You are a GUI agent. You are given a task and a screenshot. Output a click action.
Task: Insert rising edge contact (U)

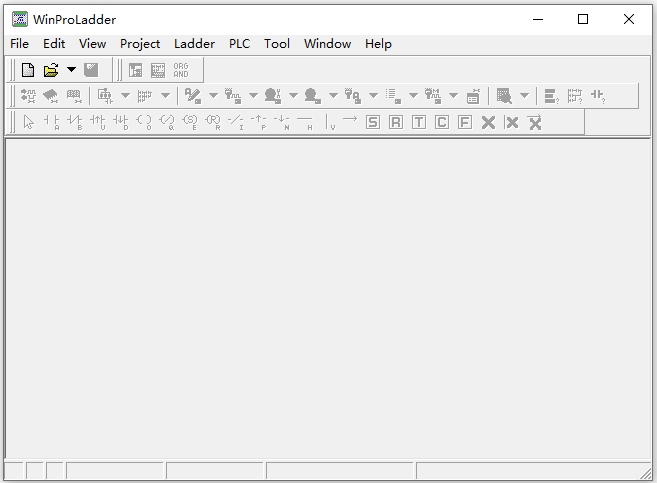[98, 122]
